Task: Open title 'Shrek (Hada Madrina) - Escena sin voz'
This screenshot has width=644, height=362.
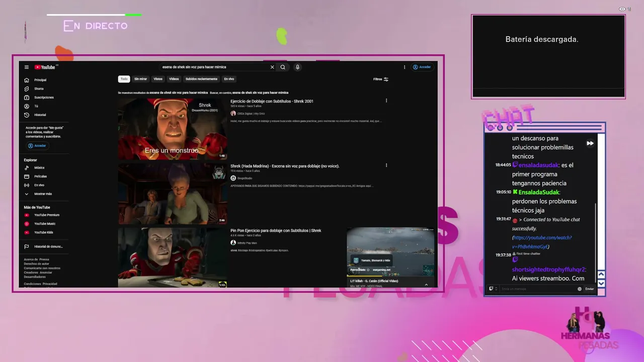Action: click(285, 166)
